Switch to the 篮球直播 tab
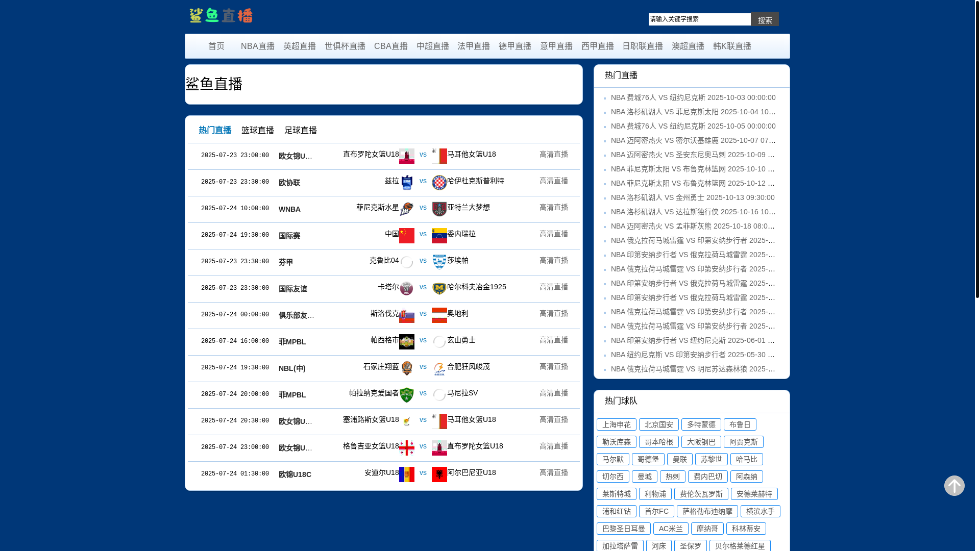 pyautogui.click(x=257, y=131)
